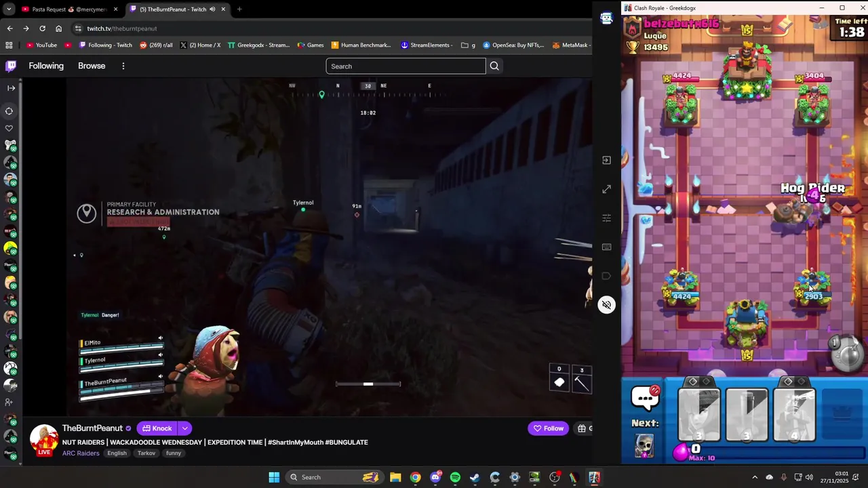
Task: Open the Chrome apps grid icon
Action: coord(9,45)
